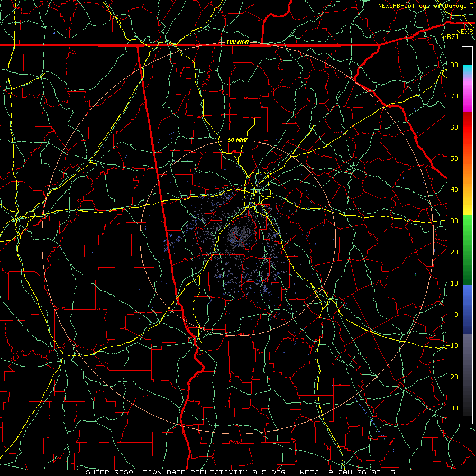The height and width of the screenshot is (476, 476).
Task: Click the "50 NMI" range ring label
Action: pos(237,140)
